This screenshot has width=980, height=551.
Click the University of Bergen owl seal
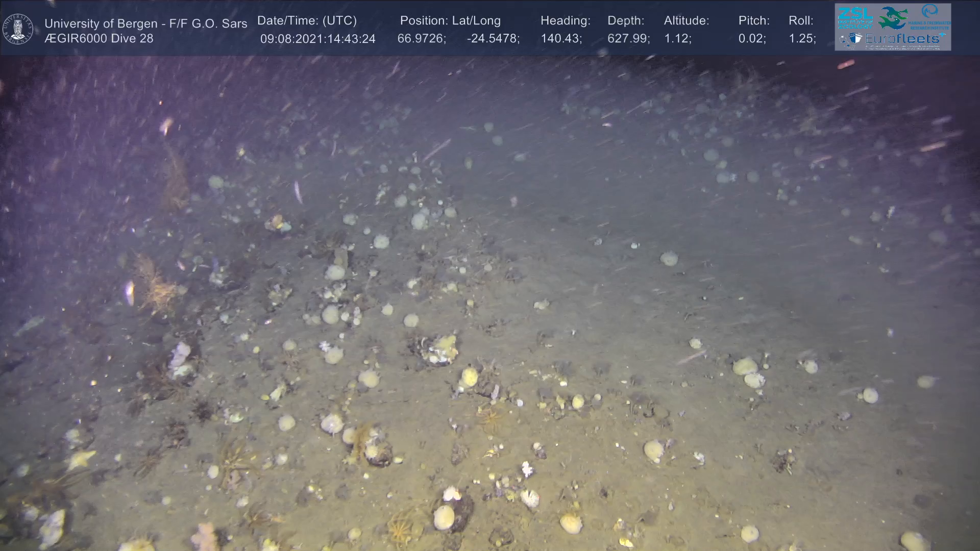click(18, 29)
